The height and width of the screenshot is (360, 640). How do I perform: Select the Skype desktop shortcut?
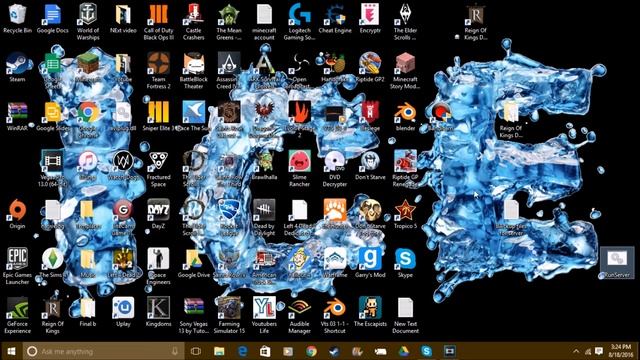[405, 264]
